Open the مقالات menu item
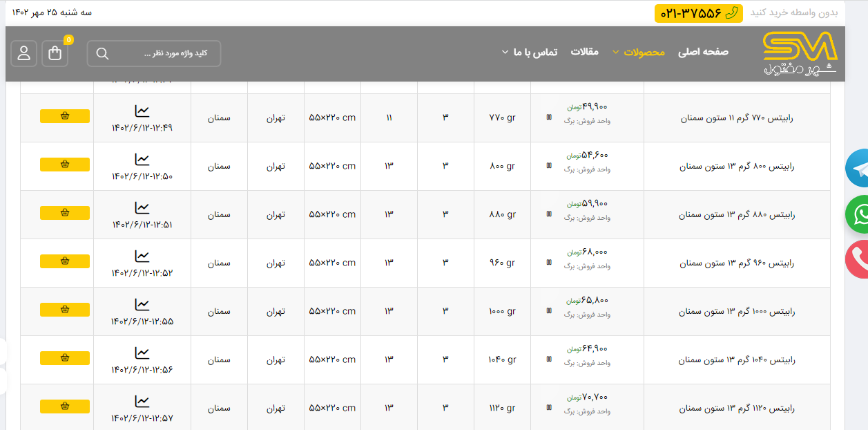Screen dimensions: 868x430 pyautogui.click(x=584, y=52)
